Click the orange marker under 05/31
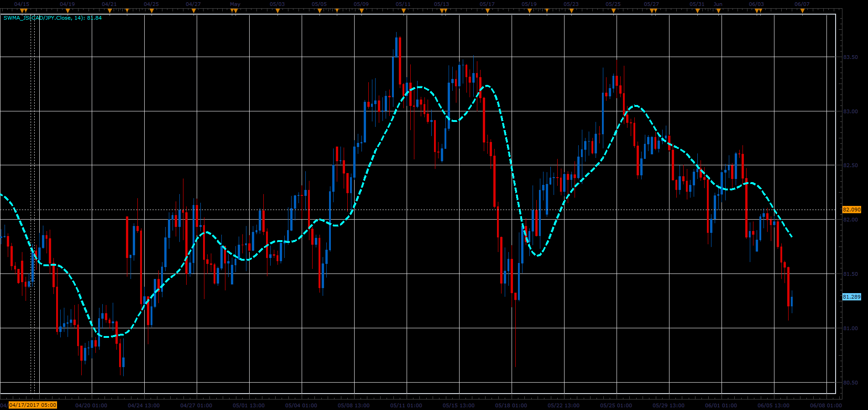868x410 pixels. pos(697,11)
